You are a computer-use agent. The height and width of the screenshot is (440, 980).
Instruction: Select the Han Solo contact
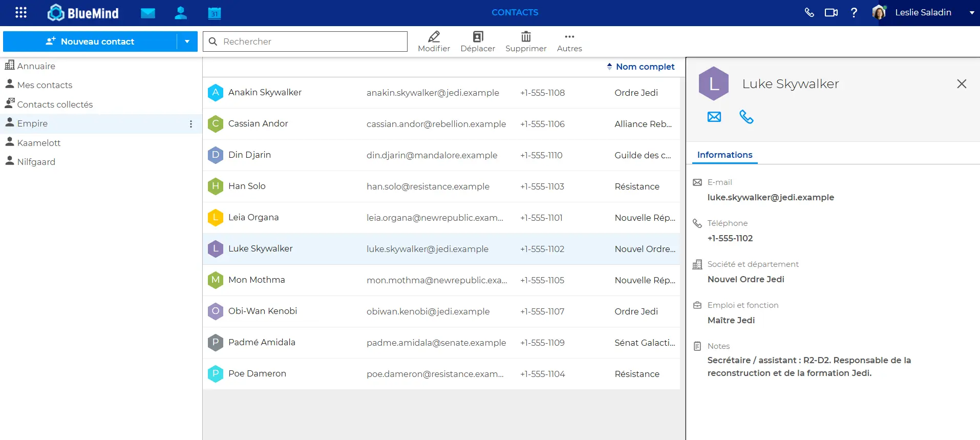[441, 186]
